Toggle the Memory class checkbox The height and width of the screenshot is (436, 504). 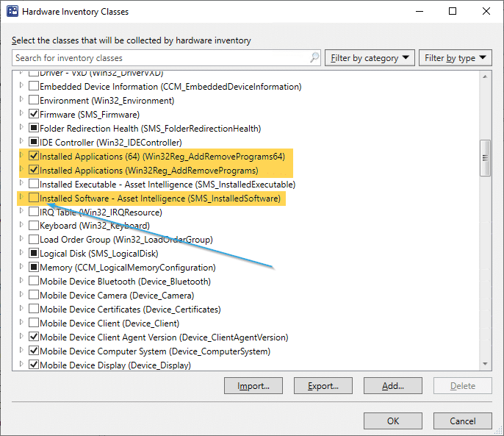[33, 268]
